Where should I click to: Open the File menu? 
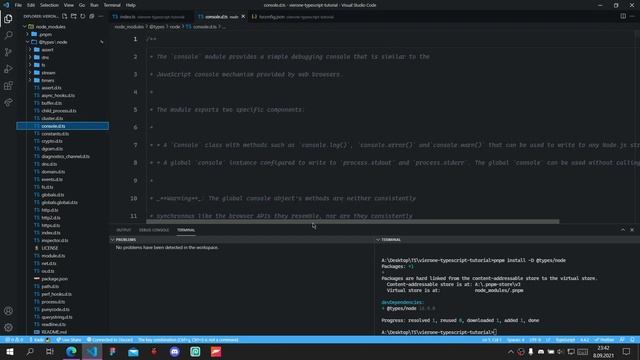[x=18, y=5]
